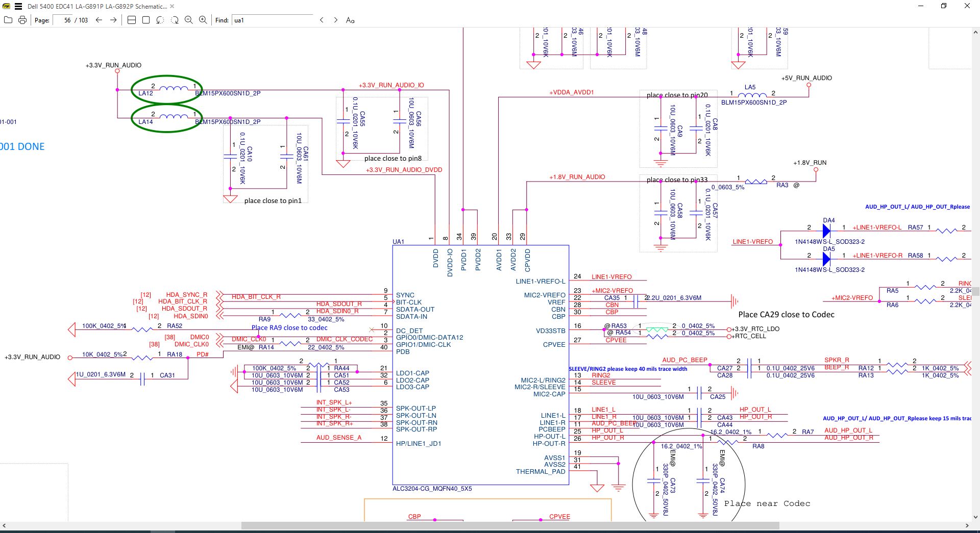Viewport: 980px width, 533px height.
Task: Find previous search match
Action: coord(322,20)
